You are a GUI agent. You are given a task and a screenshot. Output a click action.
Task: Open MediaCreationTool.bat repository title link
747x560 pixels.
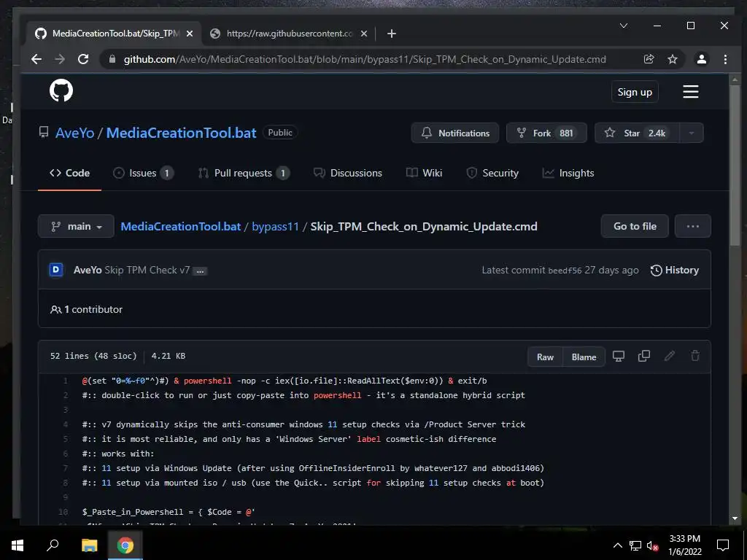point(181,133)
